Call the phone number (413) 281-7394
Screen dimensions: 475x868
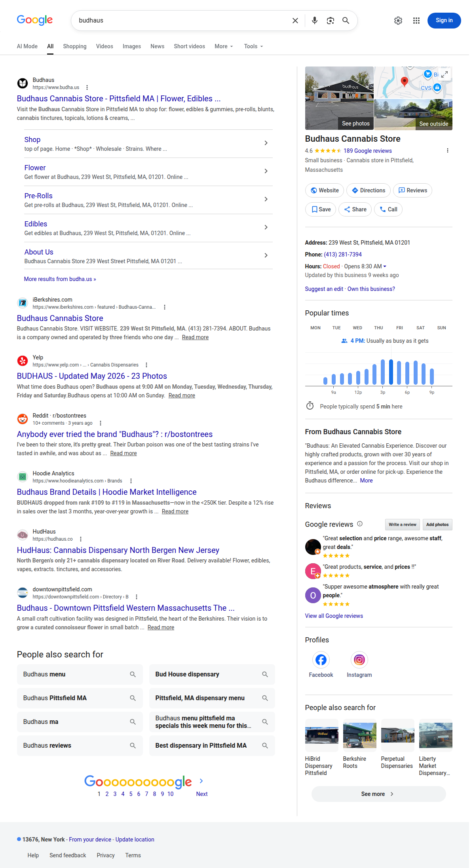coord(343,255)
